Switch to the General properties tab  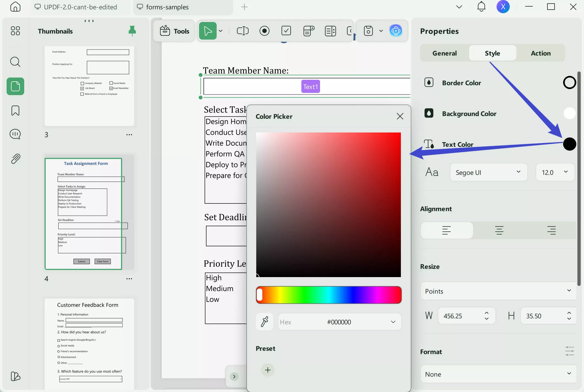point(444,53)
